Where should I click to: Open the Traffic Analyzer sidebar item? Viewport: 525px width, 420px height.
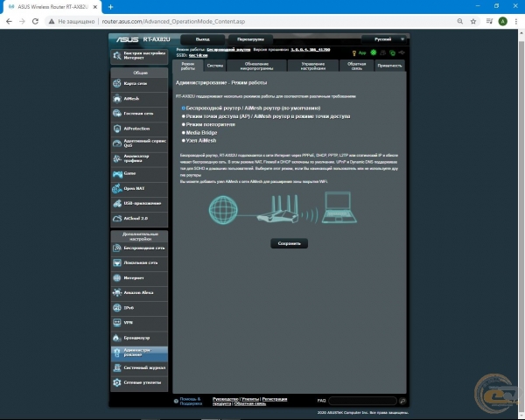[x=139, y=158]
